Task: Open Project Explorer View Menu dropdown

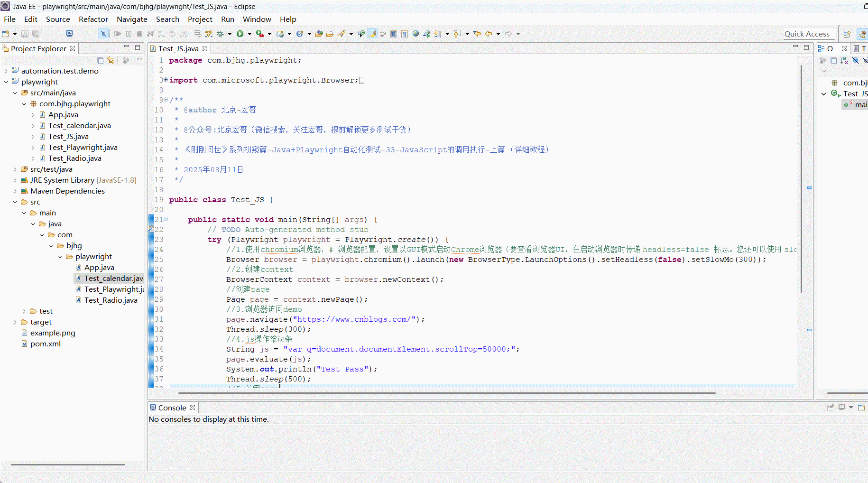Action: point(139,60)
